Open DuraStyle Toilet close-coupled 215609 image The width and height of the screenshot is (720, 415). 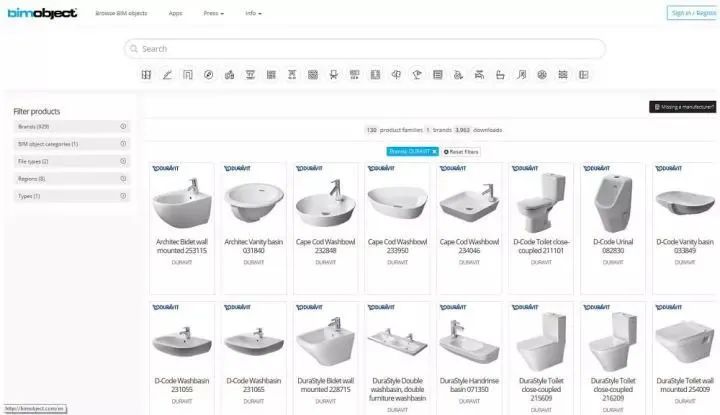(x=541, y=342)
